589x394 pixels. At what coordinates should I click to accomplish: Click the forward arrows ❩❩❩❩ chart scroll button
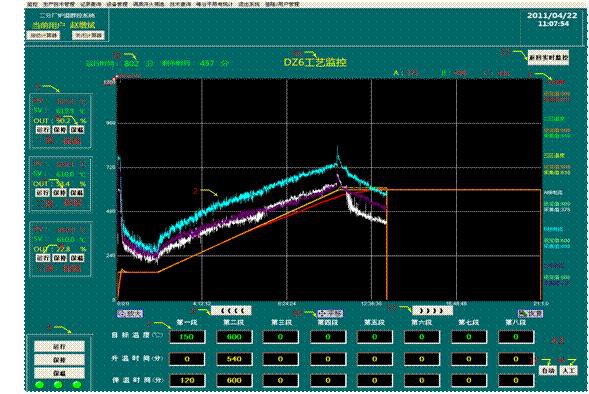click(x=433, y=311)
